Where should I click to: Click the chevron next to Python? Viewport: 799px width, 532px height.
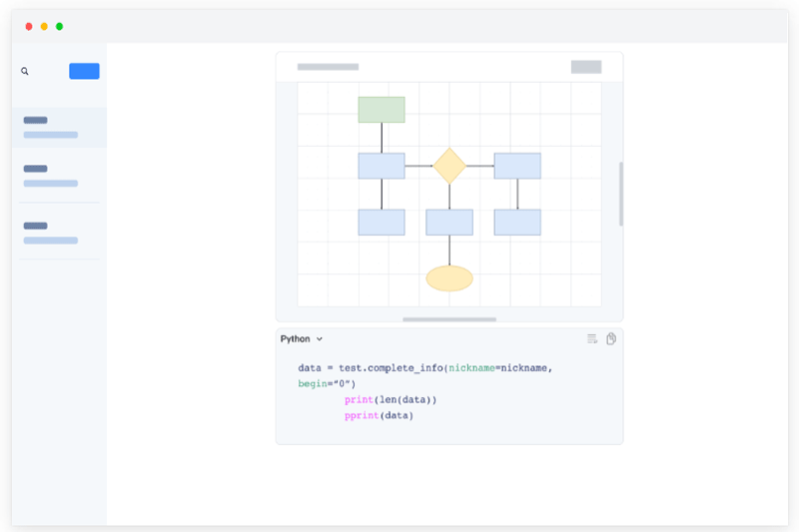(x=320, y=339)
